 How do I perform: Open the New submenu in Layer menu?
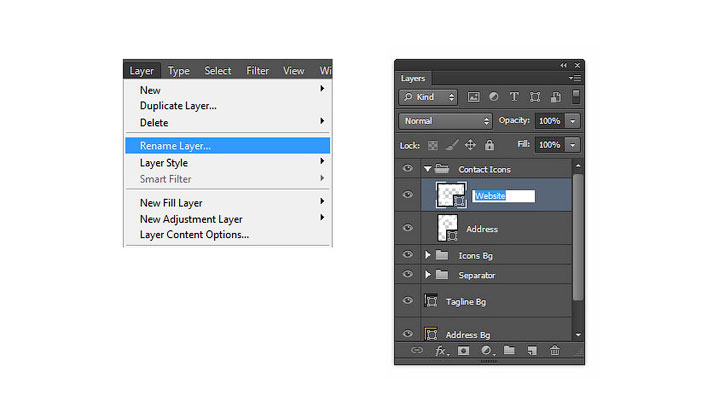point(227,90)
